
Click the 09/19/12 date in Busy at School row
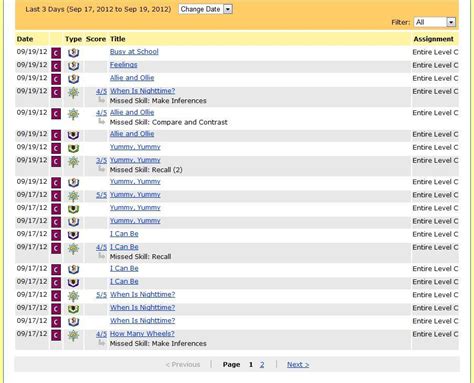[32, 52]
